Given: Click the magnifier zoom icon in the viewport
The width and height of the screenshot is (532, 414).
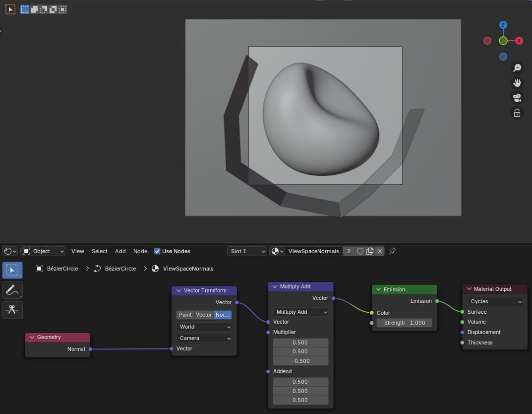Looking at the screenshot, I should click(x=517, y=68).
